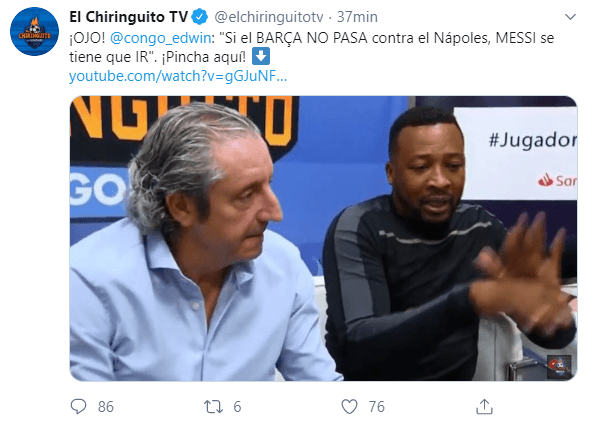Open El Chiringuito TV profile avatar
The image size is (593, 425).
pos(34,31)
